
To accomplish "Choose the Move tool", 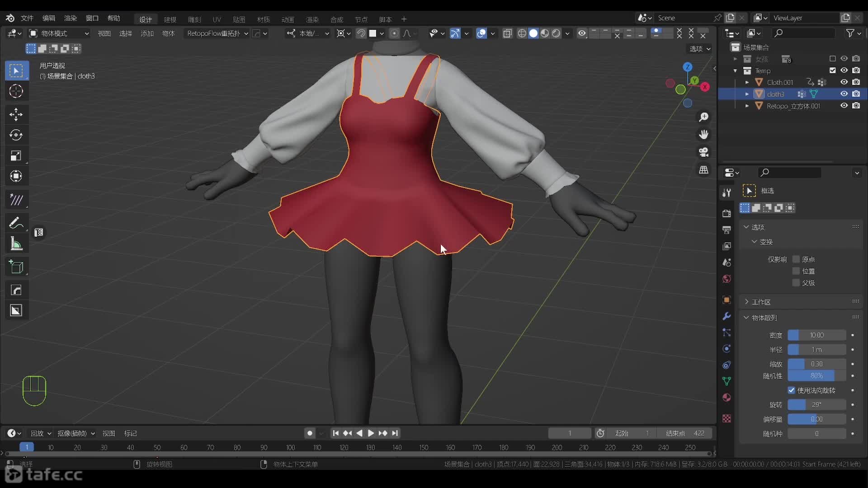I will point(16,114).
